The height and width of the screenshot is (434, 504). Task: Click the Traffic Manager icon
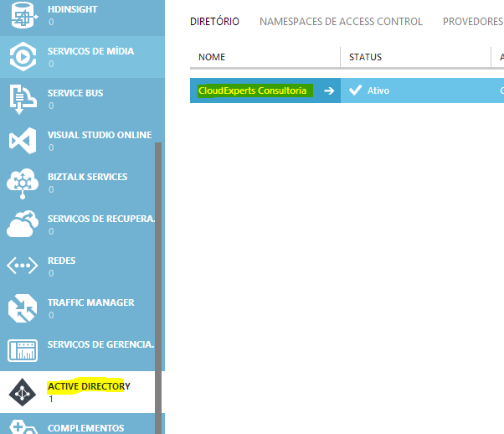pos(23,308)
